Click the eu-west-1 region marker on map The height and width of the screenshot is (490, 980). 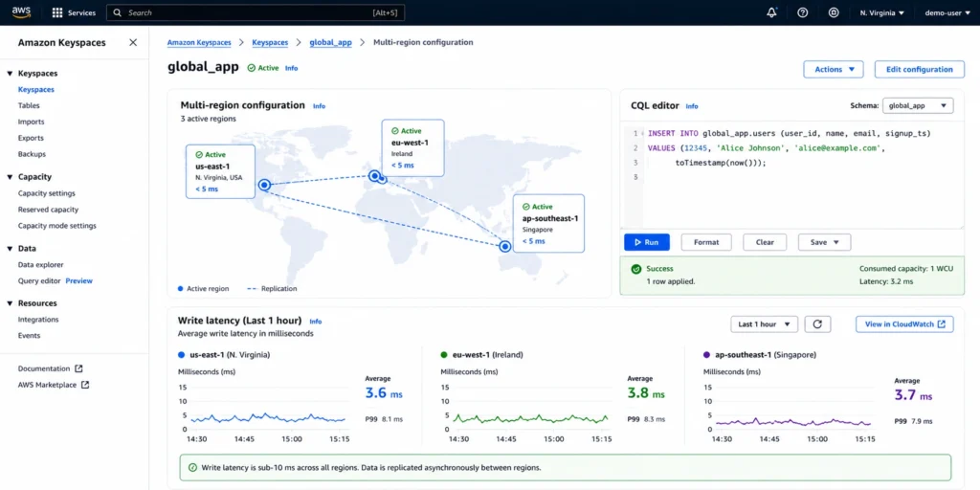pos(374,176)
